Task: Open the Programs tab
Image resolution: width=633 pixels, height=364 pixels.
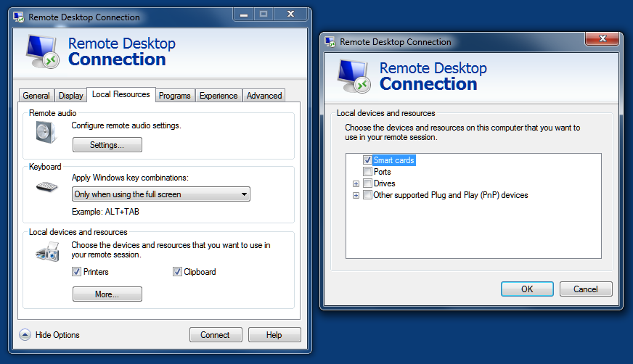Action: click(x=175, y=96)
